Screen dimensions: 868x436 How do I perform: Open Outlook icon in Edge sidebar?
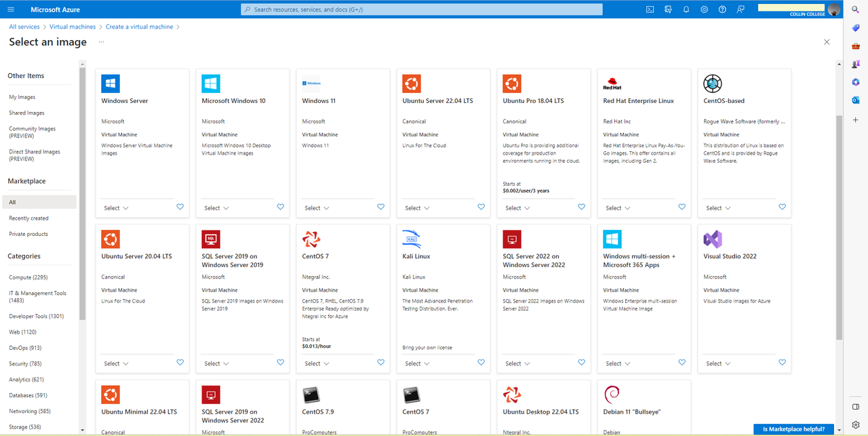(x=856, y=100)
